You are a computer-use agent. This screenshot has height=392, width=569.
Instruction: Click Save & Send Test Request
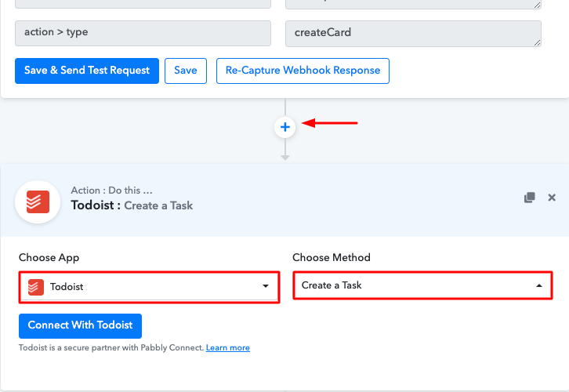pos(87,71)
